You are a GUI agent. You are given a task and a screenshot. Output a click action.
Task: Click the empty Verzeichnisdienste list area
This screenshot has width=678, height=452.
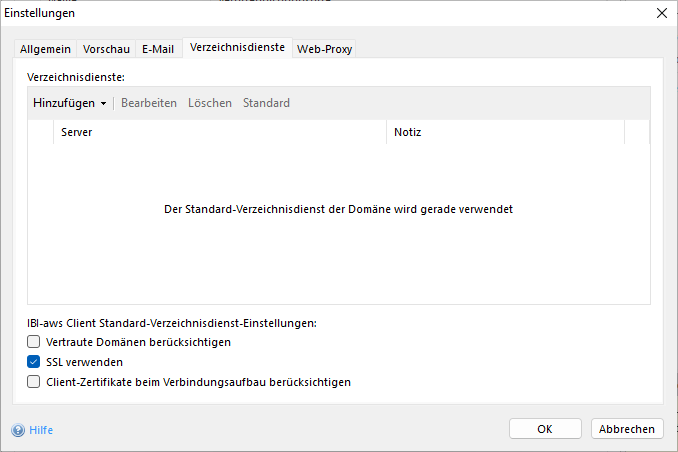pyautogui.click(x=338, y=260)
